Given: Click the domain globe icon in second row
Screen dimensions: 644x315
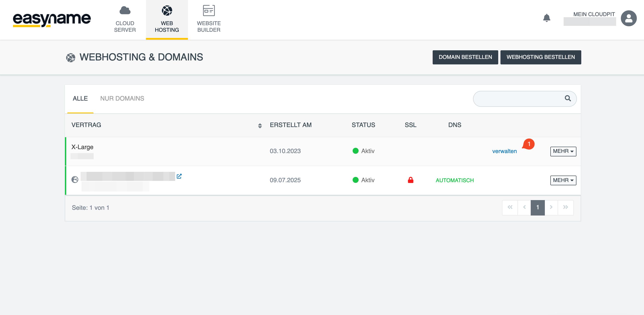Looking at the screenshot, I should pyautogui.click(x=75, y=180).
